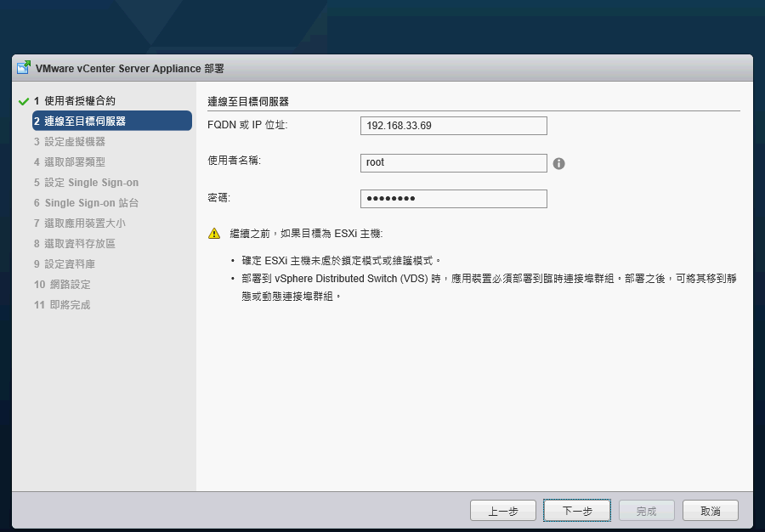Click the green checkmark on step 1

pos(23,101)
